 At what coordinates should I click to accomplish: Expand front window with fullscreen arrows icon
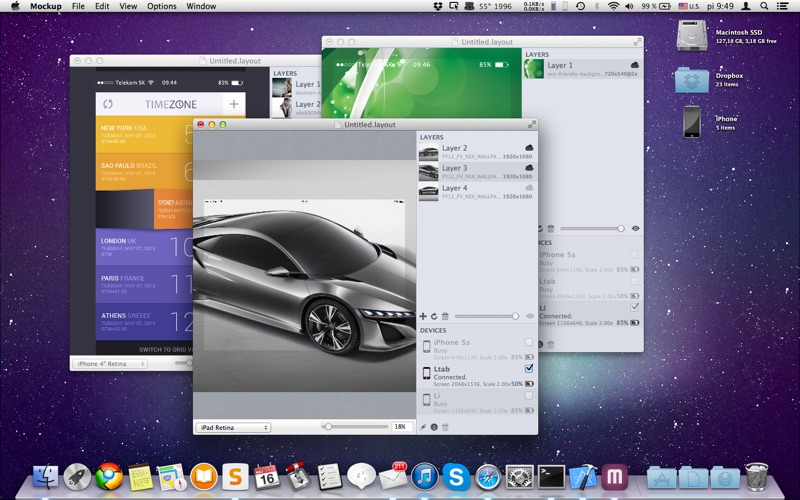click(x=532, y=124)
